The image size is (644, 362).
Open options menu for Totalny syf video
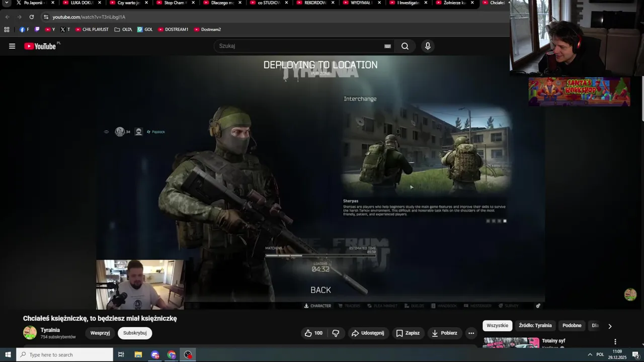click(615, 342)
